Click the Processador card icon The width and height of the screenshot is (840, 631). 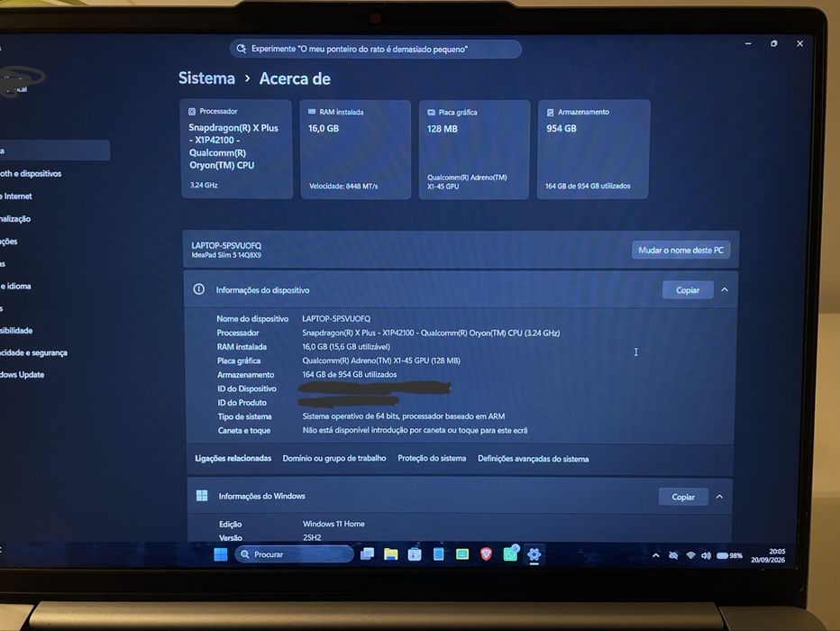pyautogui.click(x=192, y=112)
